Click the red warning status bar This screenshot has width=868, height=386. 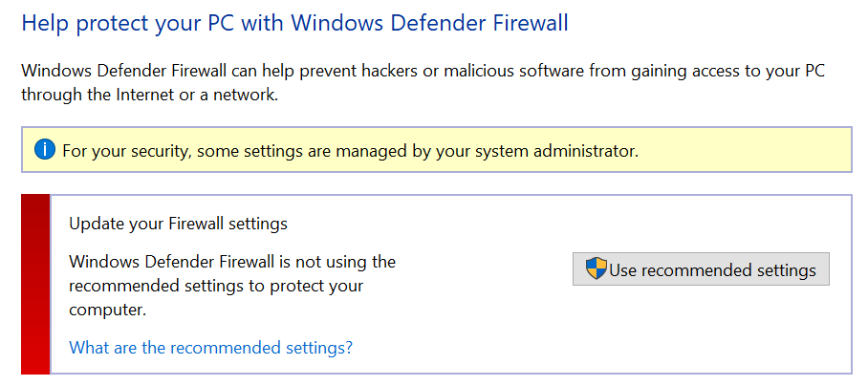pyautogui.click(x=35, y=285)
